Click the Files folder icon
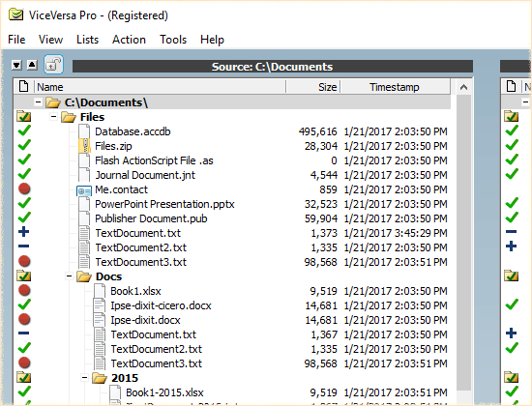532x406 pixels. pyautogui.click(x=69, y=117)
